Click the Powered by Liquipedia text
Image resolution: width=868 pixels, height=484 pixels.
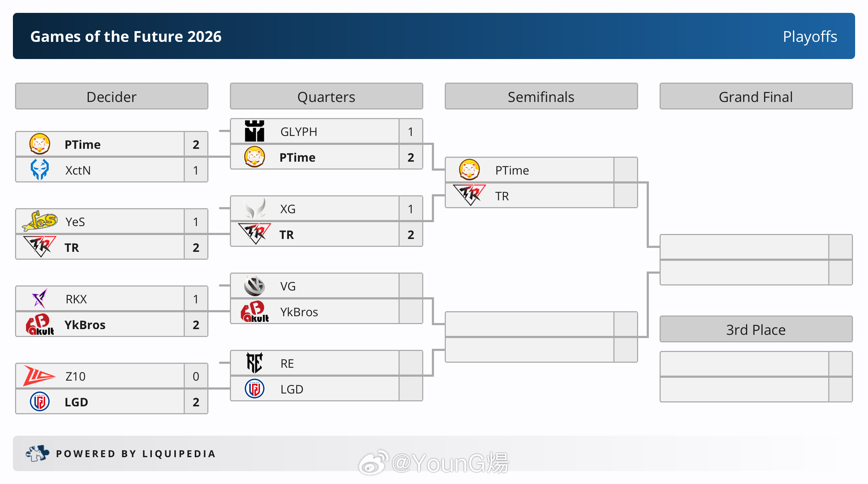coord(136,454)
